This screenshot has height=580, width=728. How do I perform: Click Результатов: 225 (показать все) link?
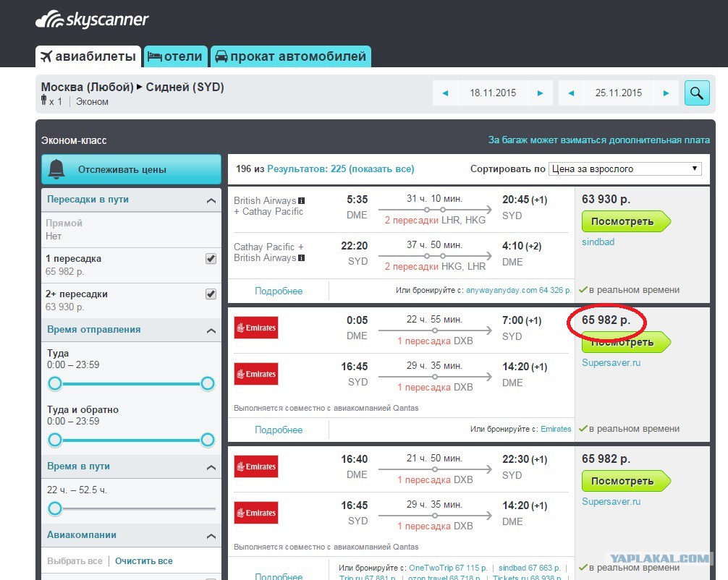pyautogui.click(x=340, y=169)
